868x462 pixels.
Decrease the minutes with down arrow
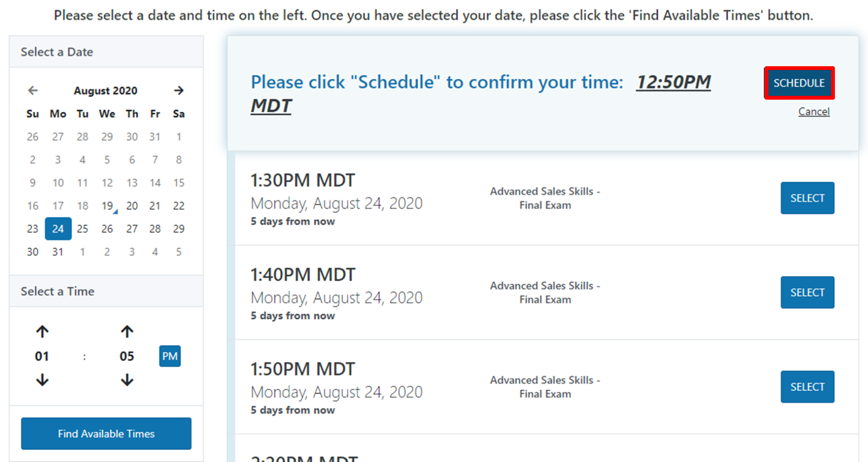127,380
